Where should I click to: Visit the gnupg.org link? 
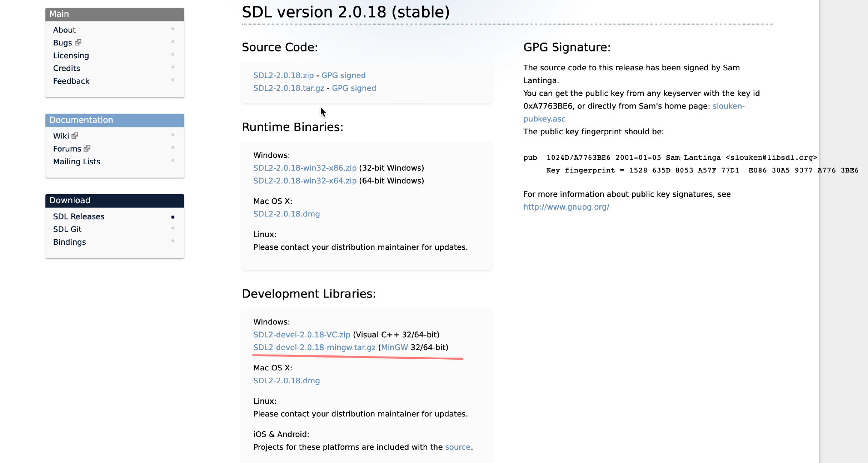pyautogui.click(x=566, y=207)
